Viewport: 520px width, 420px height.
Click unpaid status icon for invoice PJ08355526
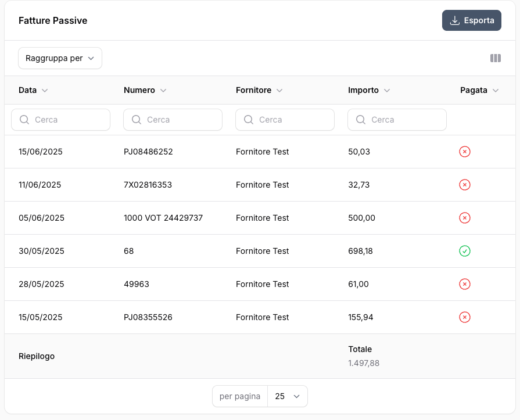[x=464, y=317]
